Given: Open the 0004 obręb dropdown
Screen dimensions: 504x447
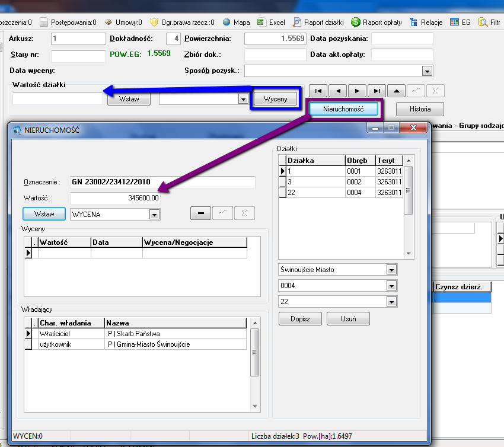Looking at the screenshot, I should [391, 286].
